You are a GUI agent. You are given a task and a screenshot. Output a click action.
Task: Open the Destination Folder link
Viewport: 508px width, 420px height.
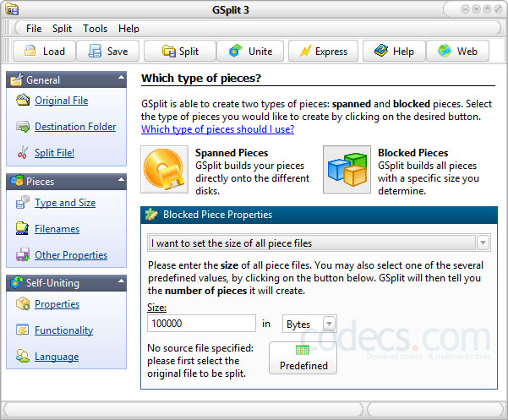tap(75, 127)
